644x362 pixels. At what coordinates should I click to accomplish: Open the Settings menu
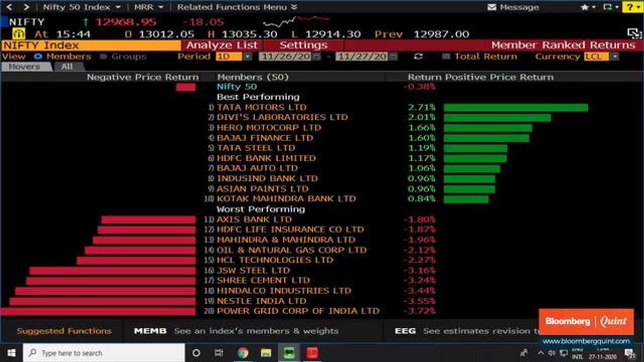303,45
